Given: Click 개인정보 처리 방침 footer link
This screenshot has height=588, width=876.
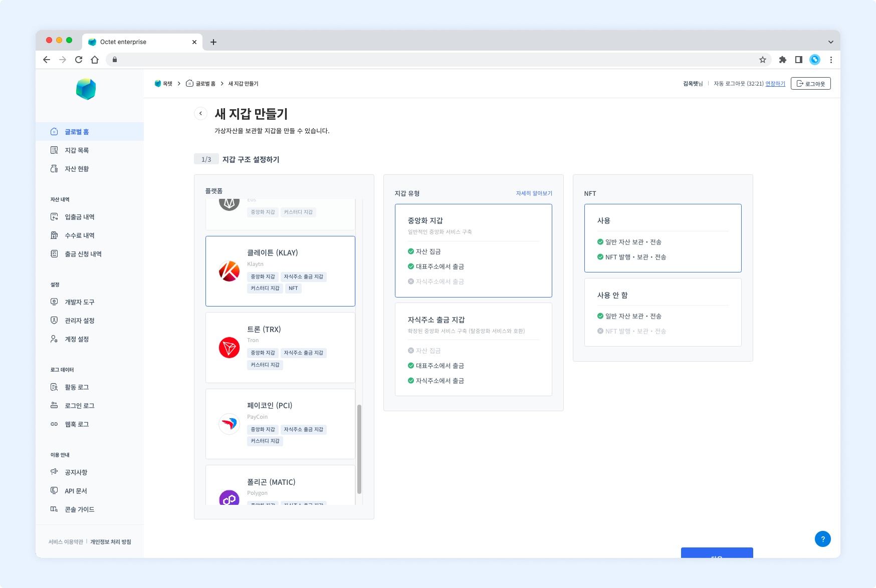Looking at the screenshot, I should [x=111, y=542].
